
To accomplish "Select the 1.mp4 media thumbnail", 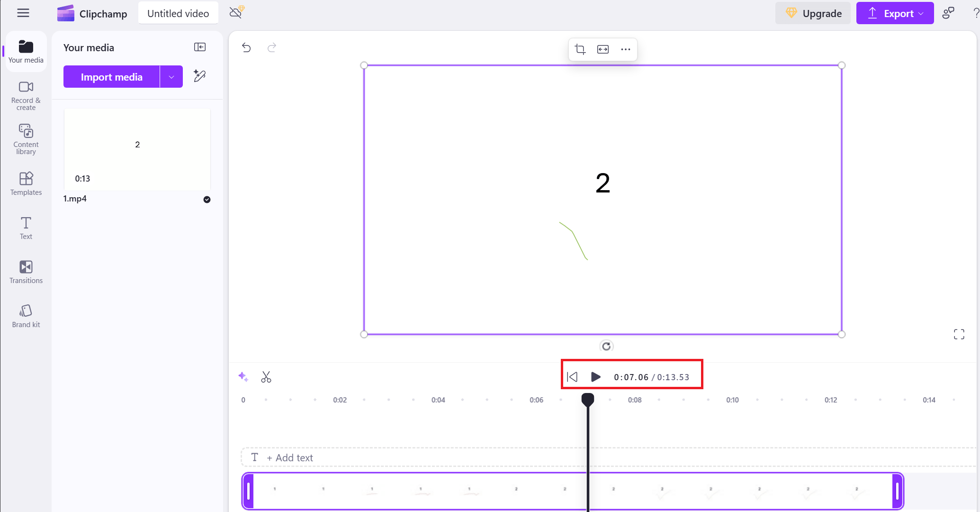I will (137, 149).
